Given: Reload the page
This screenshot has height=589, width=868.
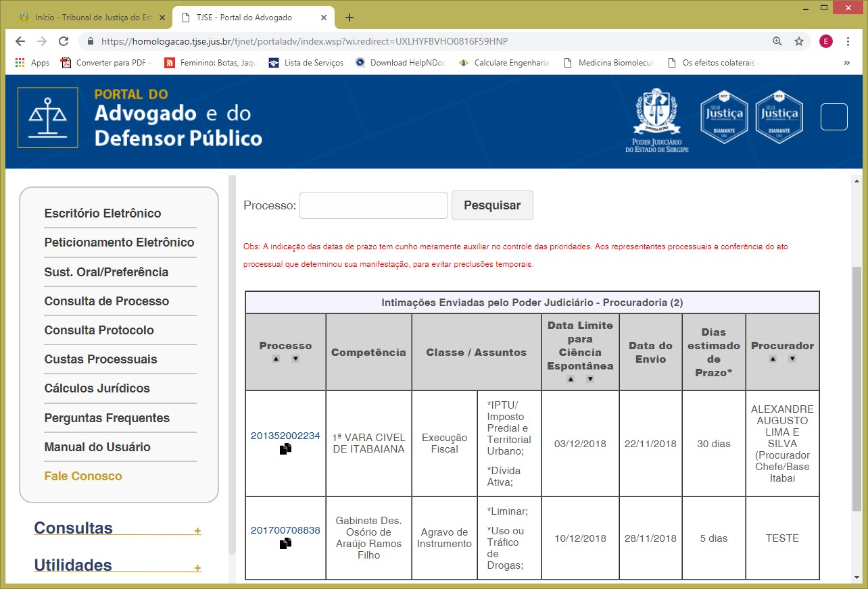Looking at the screenshot, I should point(64,41).
